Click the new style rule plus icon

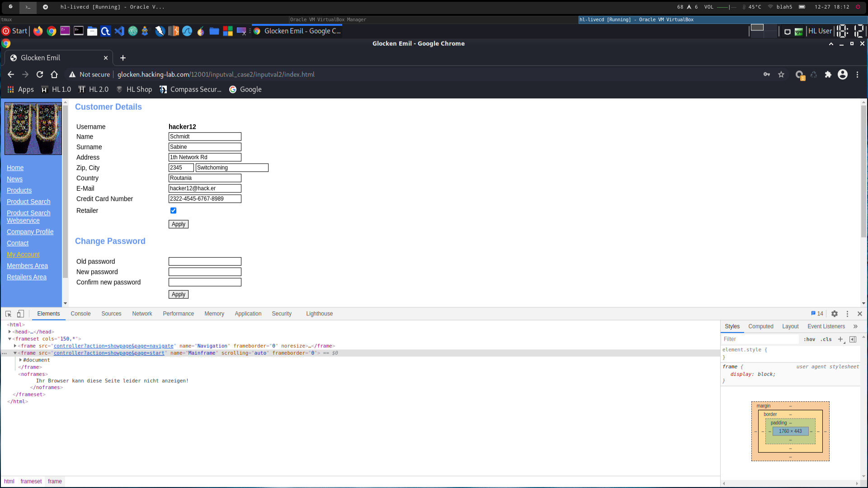tap(840, 339)
